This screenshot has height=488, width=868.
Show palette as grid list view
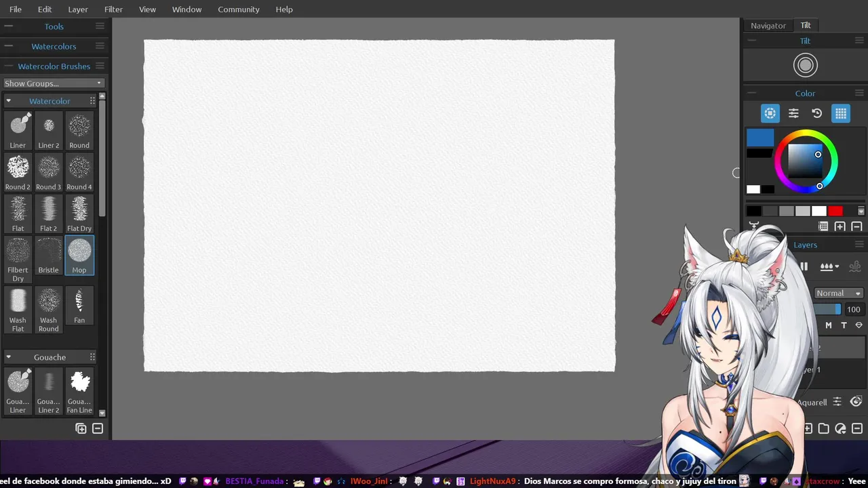click(823, 226)
